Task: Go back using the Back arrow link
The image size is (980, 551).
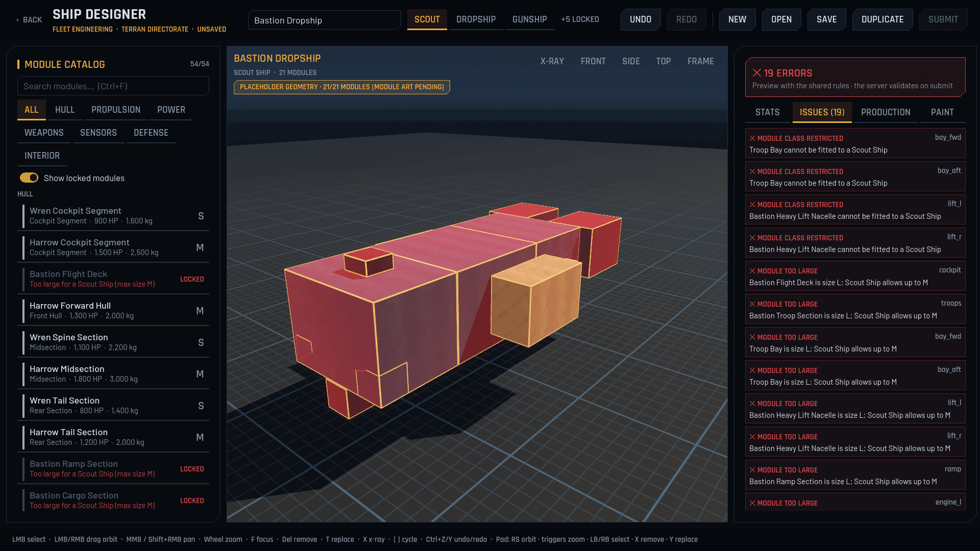Action: (29, 20)
